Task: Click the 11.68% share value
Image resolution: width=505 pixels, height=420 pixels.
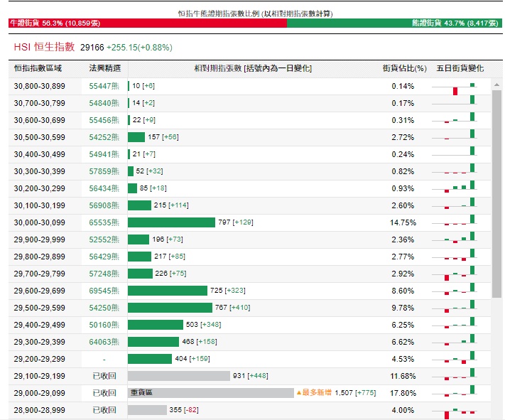Action: (403, 376)
